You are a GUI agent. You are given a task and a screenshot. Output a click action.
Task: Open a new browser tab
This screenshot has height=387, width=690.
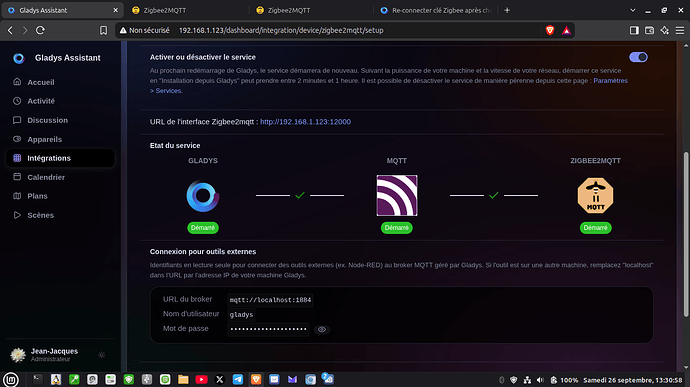pos(507,10)
